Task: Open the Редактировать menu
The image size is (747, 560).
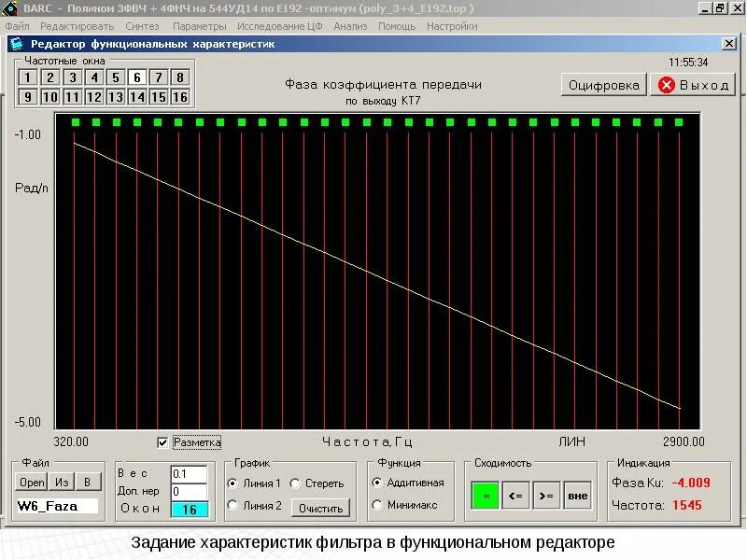Action: coord(77,26)
